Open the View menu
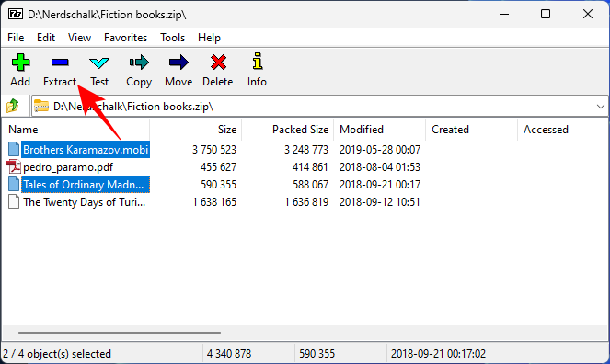 click(x=79, y=38)
